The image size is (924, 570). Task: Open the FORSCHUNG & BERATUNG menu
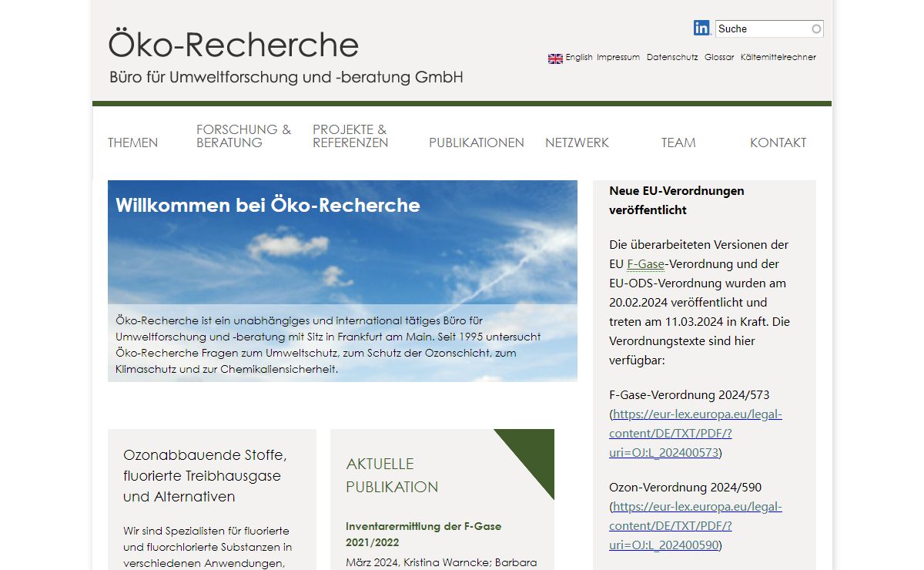pyautogui.click(x=244, y=136)
